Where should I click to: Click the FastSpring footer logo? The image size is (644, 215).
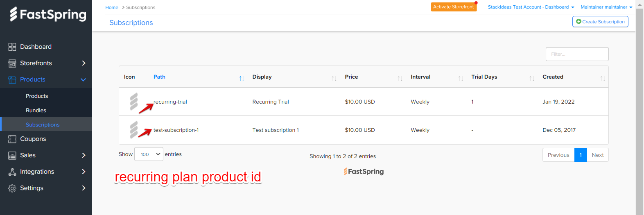tap(364, 171)
